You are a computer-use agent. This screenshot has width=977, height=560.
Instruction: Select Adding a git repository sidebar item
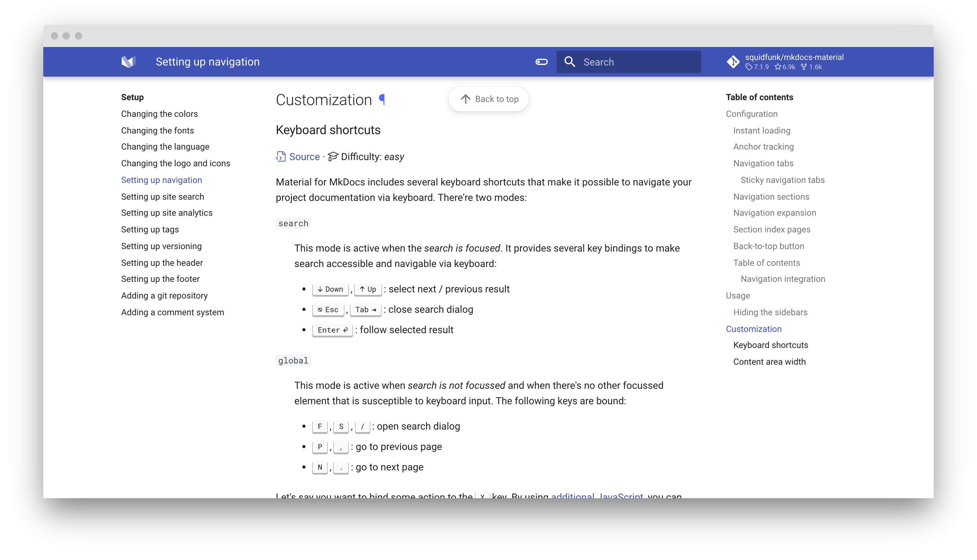164,295
